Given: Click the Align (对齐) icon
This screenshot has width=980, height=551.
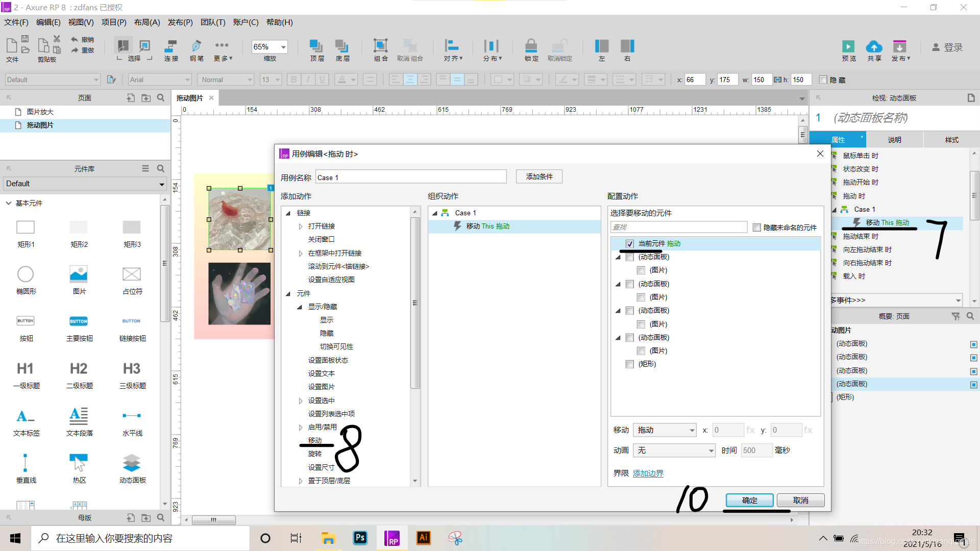Looking at the screenshot, I should point(452,46).
